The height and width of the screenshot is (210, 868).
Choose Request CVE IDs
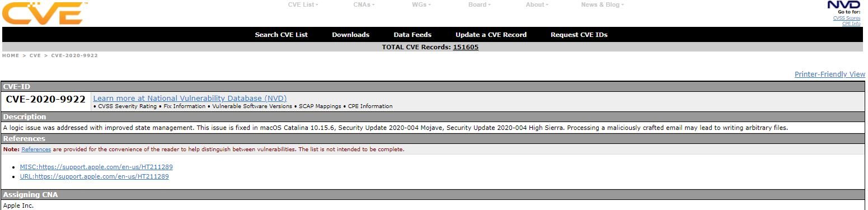[x=579, y=35]
